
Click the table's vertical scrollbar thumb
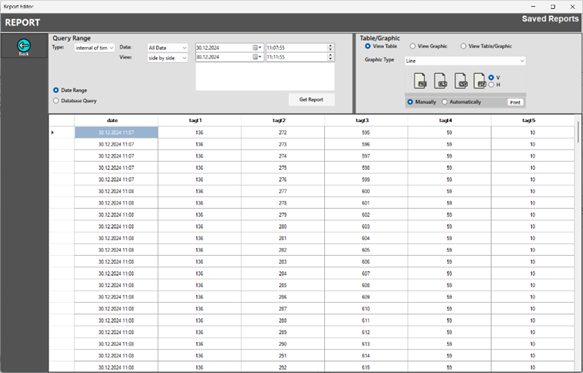(578, 132)
